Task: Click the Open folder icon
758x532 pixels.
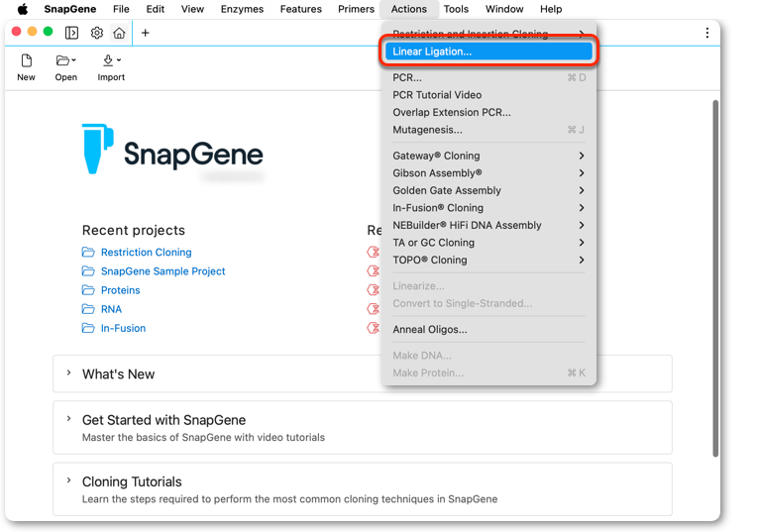Action: pyautogui.click(x=62, y=60)
